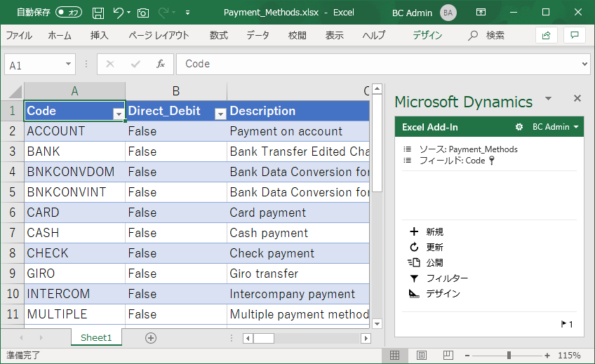Click vertical scrollbar up arrow
595x364 pixels.
(x=377, y=89)
